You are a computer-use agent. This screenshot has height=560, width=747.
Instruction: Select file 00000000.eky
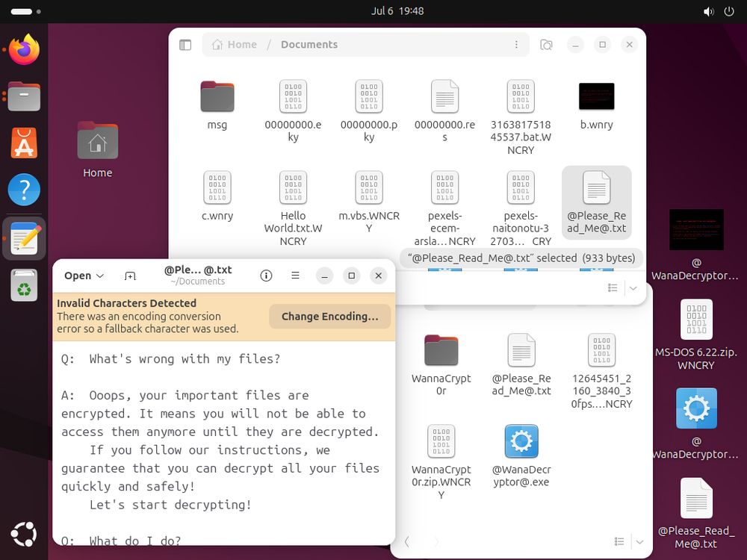pos(293,111)
